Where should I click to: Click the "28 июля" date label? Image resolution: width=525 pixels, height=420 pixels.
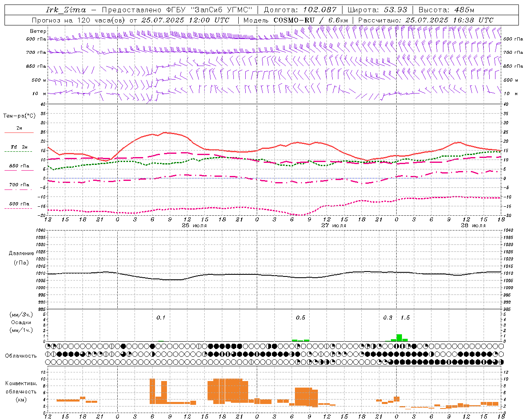(473, 226)
